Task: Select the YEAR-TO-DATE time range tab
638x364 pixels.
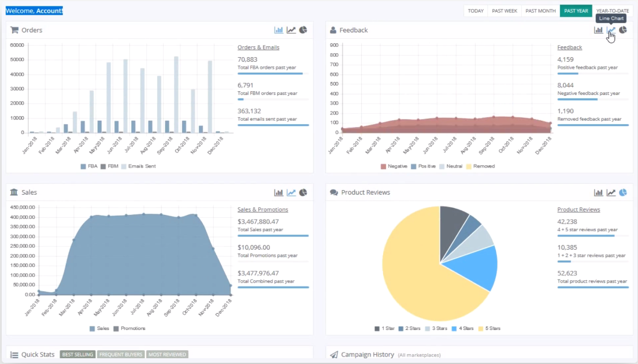Action: [613, 11]
